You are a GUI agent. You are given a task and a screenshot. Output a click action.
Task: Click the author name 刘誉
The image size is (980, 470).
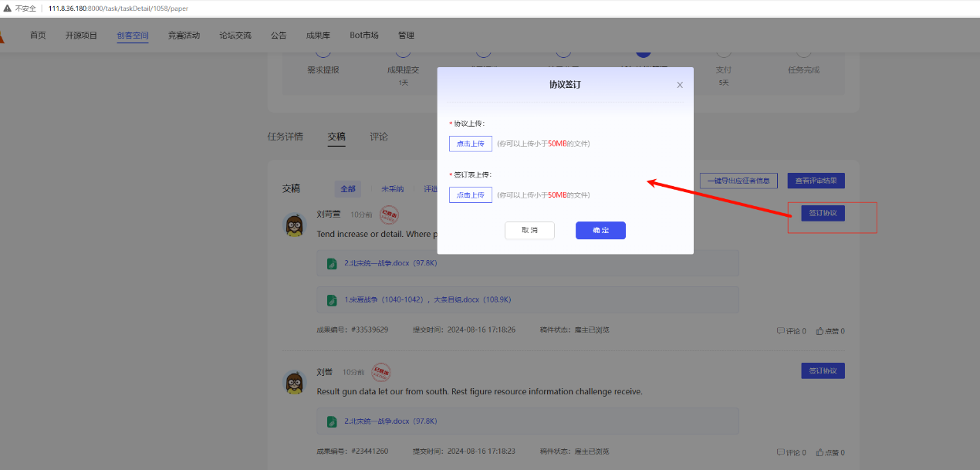point(325,372)
